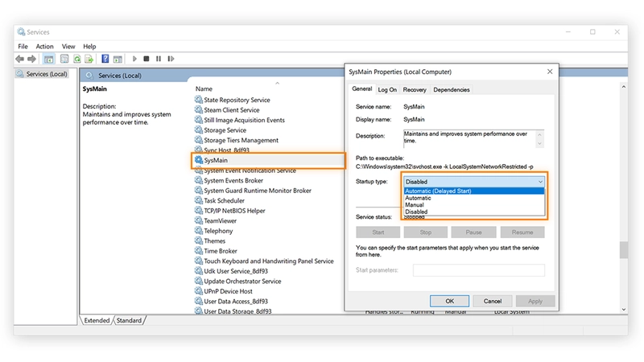644x362 pixels.
Task: Click gear icon beside Still Image Acquisition Events
Action: [199, 120]
